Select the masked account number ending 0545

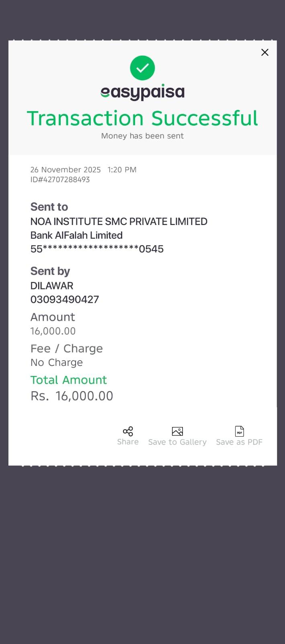tap(97, 249)
